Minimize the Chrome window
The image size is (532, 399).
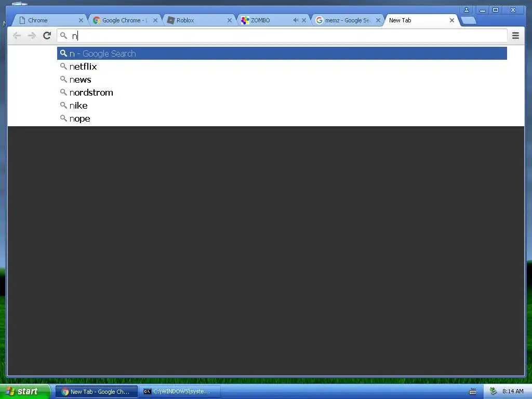tap(483, 10)
